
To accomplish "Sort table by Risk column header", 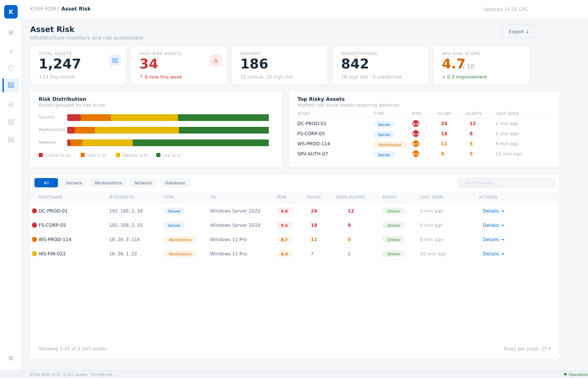I will click(282, 197).
